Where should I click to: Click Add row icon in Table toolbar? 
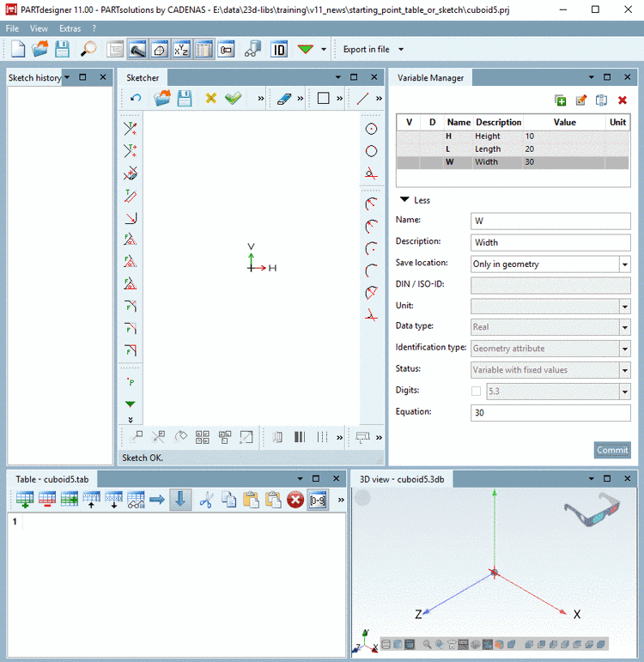pos(25,500)
